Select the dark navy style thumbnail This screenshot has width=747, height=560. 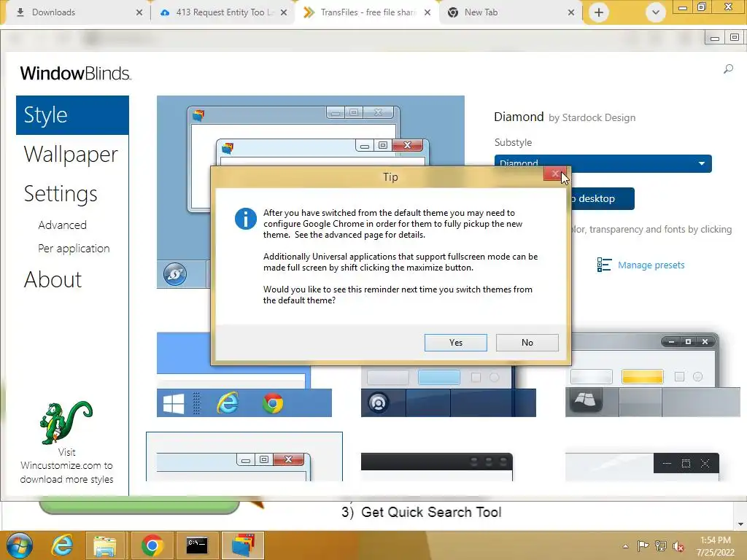[449, 391]
